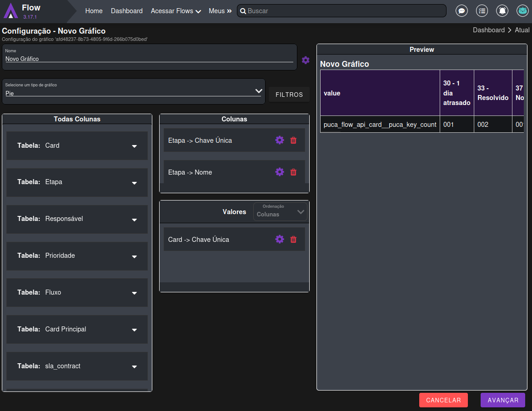532x411 pixels.
Task: Delete the Card -> Chave Única value
Action: point(293,239)
